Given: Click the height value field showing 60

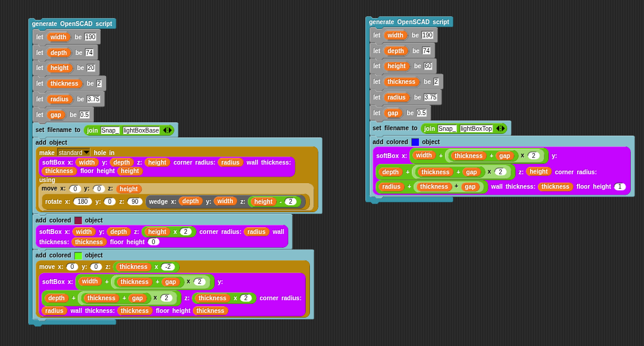Looking at the screenshot, I should point(428,66).
